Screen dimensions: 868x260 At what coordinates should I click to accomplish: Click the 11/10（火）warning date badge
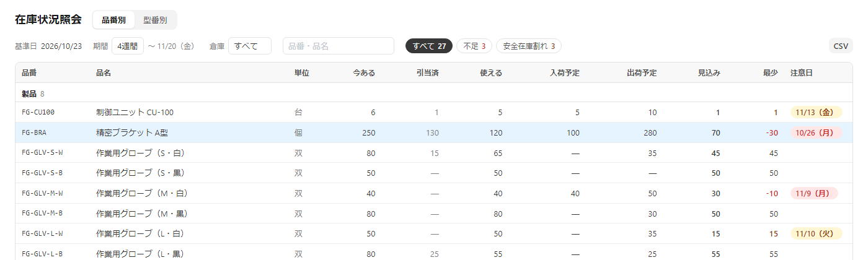[817, 233]
